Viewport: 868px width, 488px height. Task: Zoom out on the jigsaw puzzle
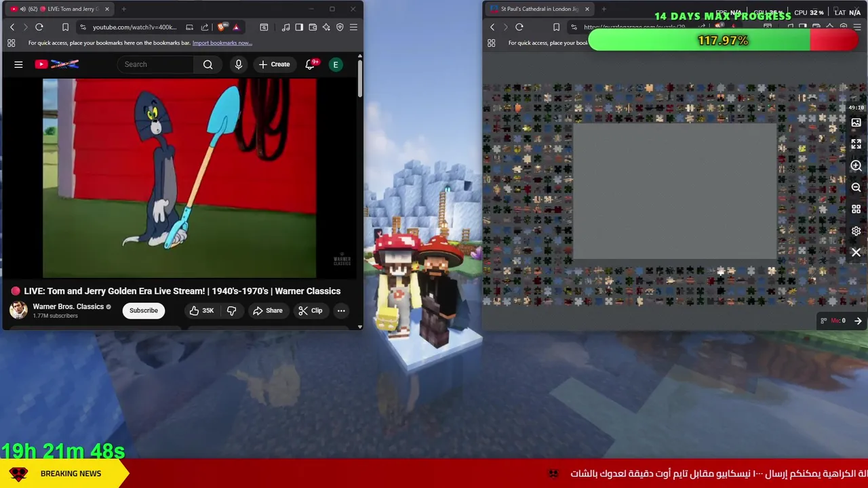(x=856, y=188)
